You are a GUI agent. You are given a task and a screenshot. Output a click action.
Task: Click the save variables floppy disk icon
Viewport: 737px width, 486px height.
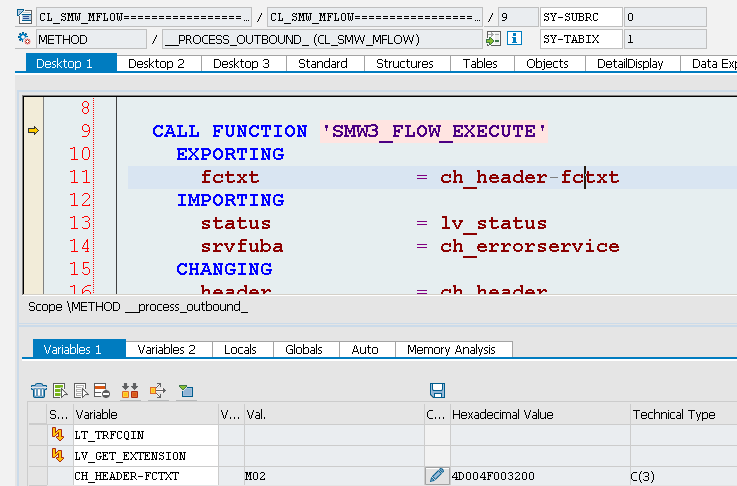[x=437, y=391]
